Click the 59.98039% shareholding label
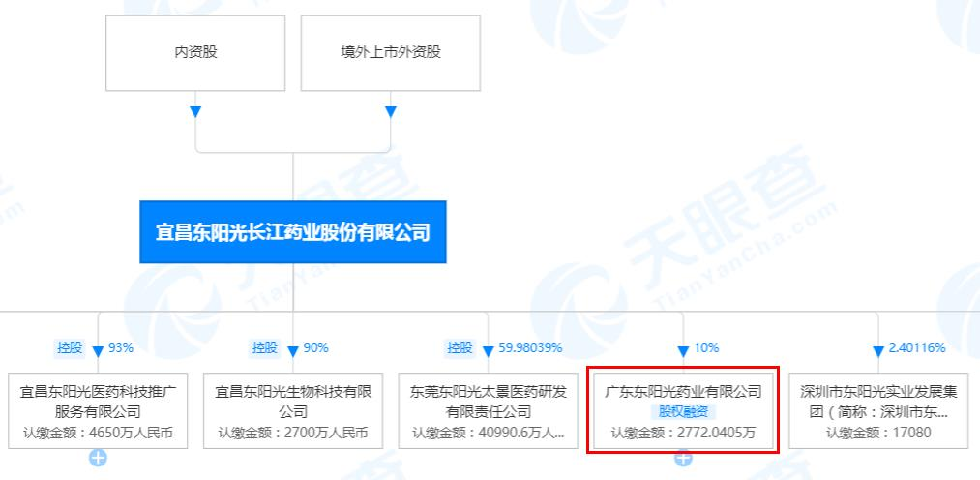 530,348
